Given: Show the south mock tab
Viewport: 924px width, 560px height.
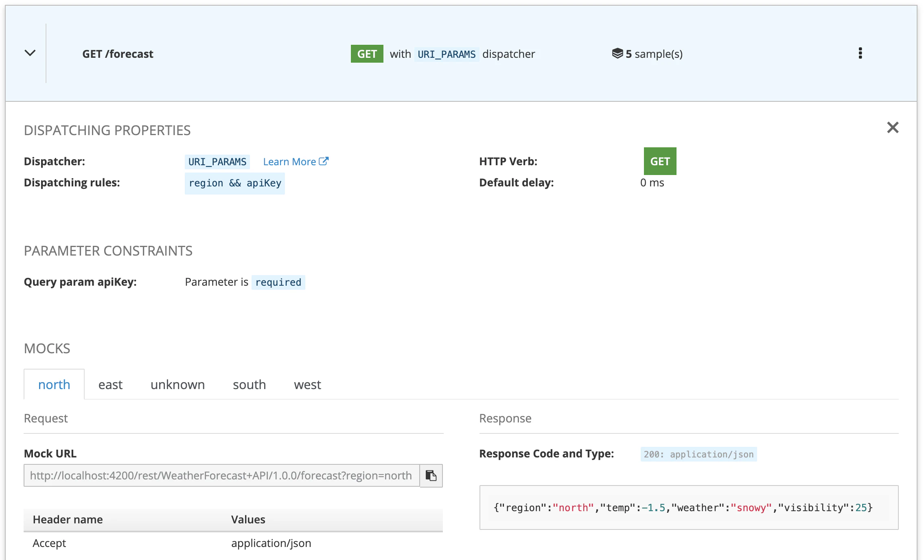Looking at the screenshot, I should coord(249,385).
